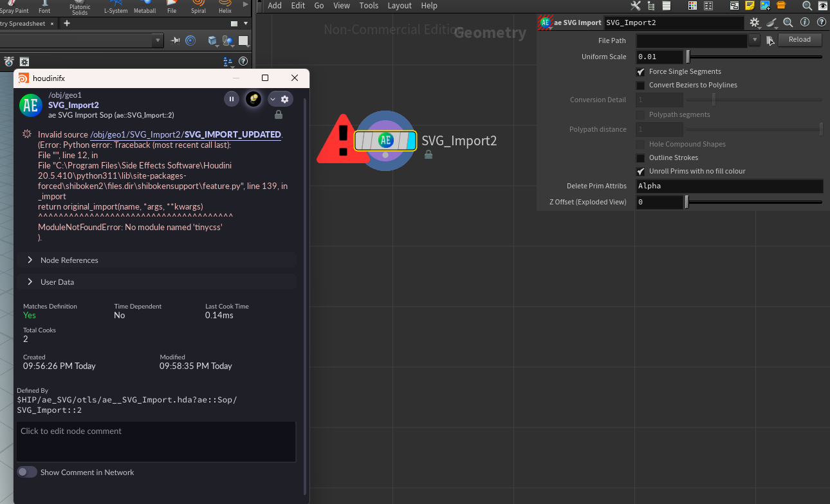Add a new pane tab with plus
Screen dimensions: 830x504
67,23
